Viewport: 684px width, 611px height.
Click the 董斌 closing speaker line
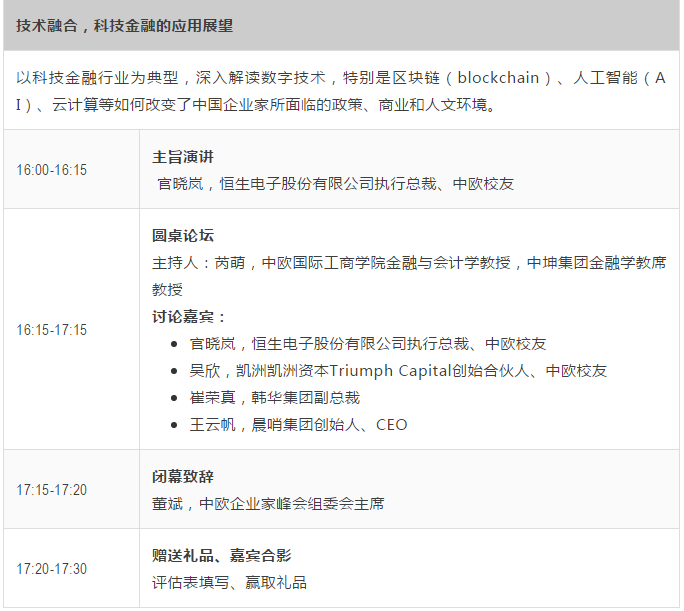268,504
